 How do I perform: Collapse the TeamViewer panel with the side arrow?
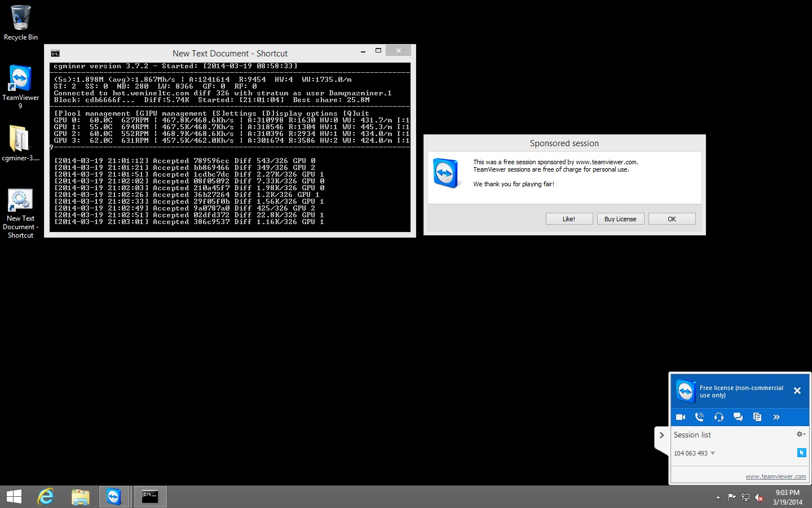click(x=661, y=435)
